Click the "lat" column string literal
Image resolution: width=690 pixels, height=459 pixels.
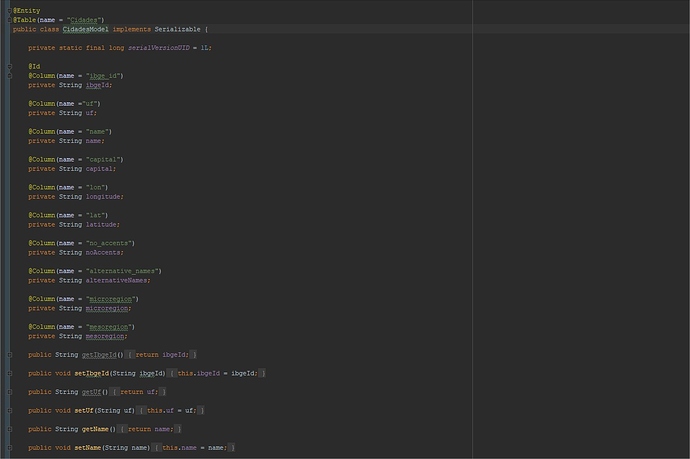[95, 215]
